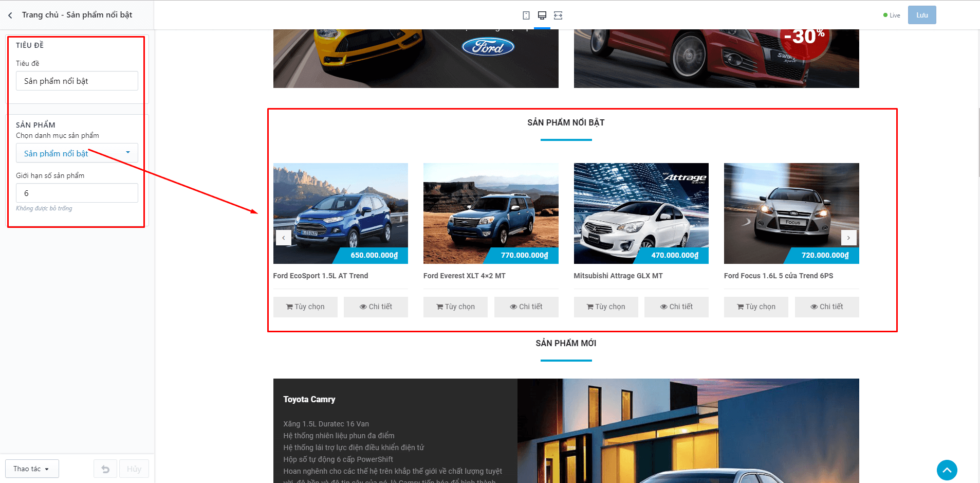Click the Hủy cancel button
The width and height of the screenshot is (980, 483).
click(134, 469)
